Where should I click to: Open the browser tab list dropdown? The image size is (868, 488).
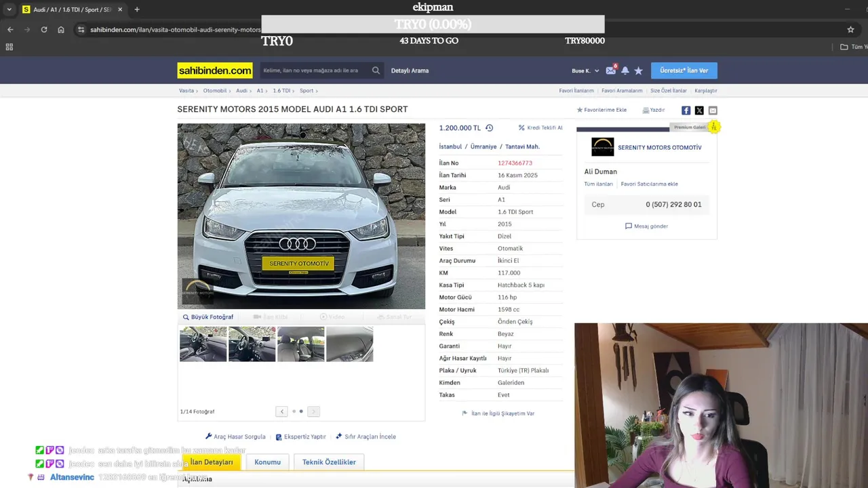click(9, 9)
